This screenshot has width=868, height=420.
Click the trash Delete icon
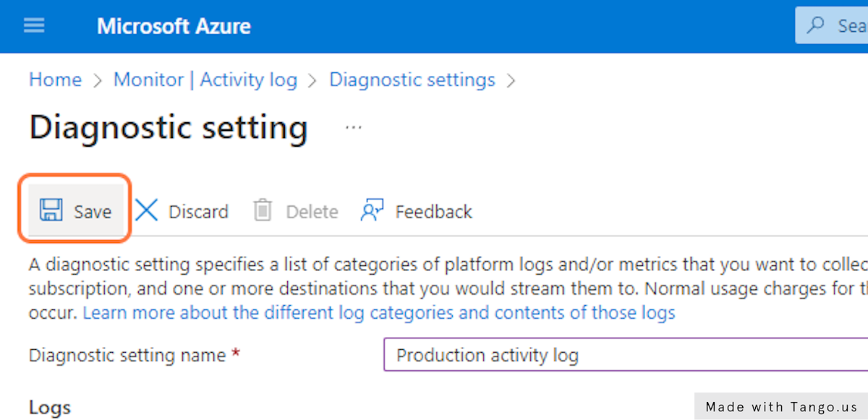click(262, 210)
